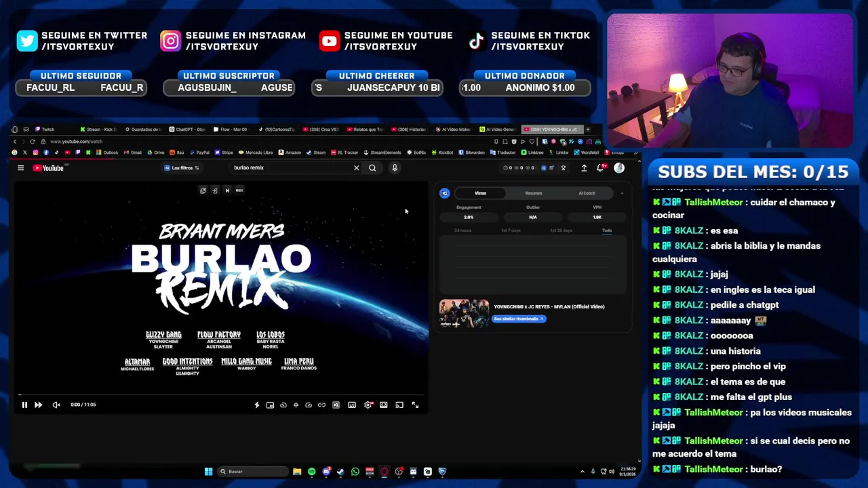Open Windows Start menu
Image resolution: width=868 pixels, height=488 pixels.
tap(208, 472)
